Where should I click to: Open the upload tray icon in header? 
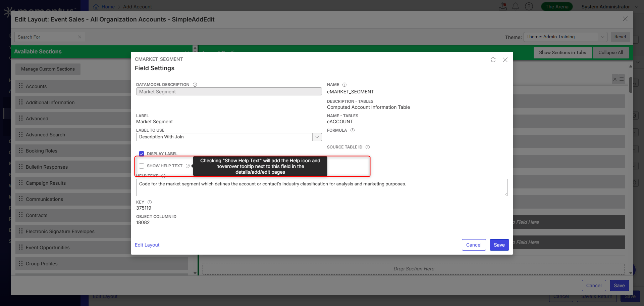(503, 6)
